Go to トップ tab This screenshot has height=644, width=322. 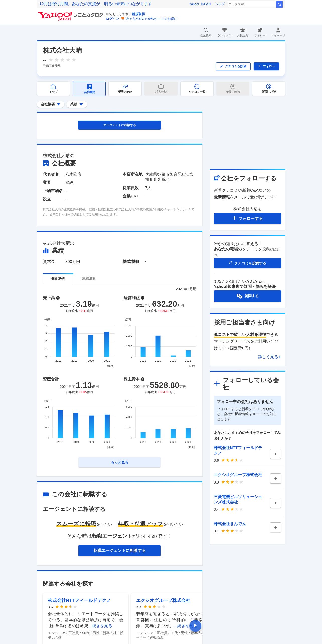53,89
